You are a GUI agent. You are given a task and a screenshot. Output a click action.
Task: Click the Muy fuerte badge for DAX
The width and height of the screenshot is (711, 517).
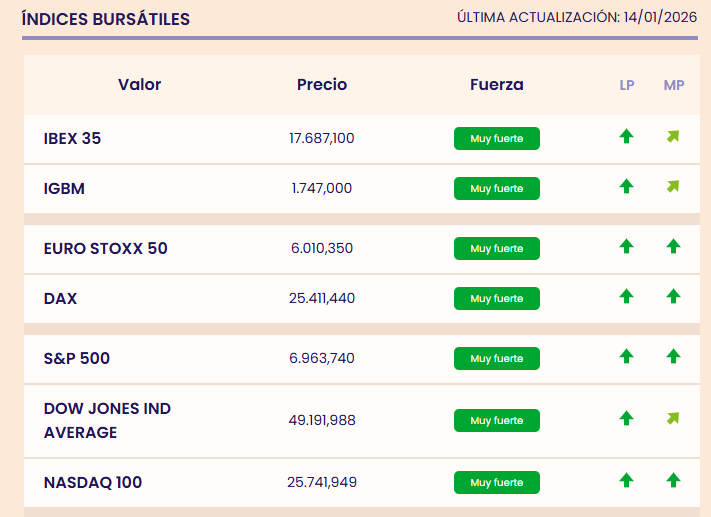pyautogui.click(x=497, y=298)
